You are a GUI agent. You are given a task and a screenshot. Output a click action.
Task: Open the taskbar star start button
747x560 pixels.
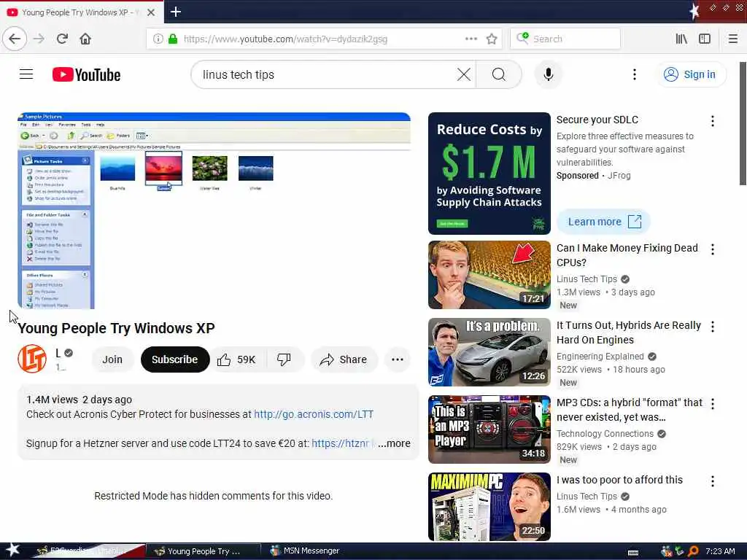click(x=12, y=550)
